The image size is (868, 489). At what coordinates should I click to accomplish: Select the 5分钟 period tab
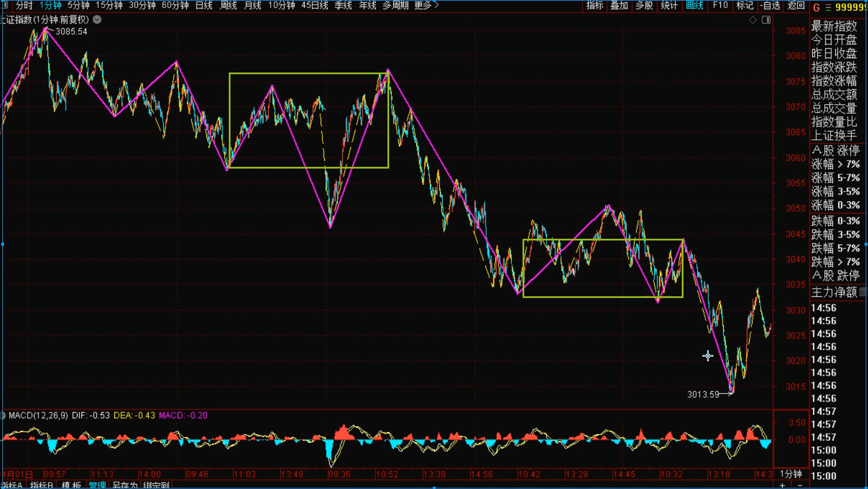(x=78, y=5)
